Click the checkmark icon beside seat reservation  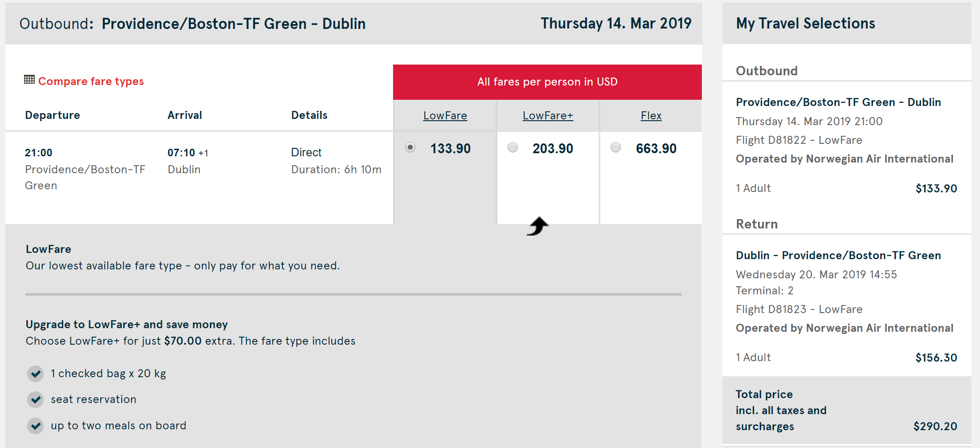coord(36,399)
